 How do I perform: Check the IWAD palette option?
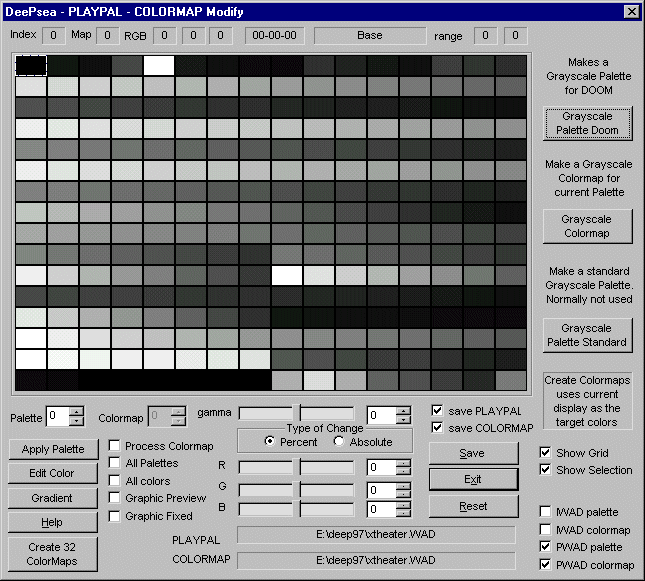545,512
